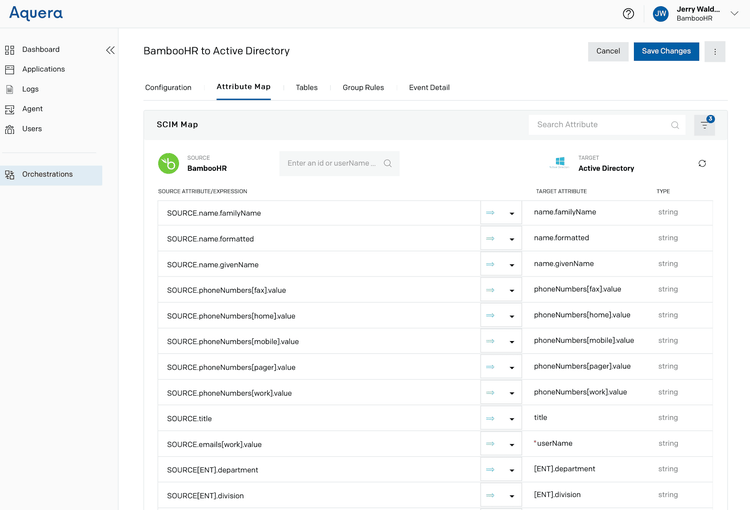The image size is (750, 510).
Task: Open mapping dropdown for SOURCE.title row
Action: (512, 419)
